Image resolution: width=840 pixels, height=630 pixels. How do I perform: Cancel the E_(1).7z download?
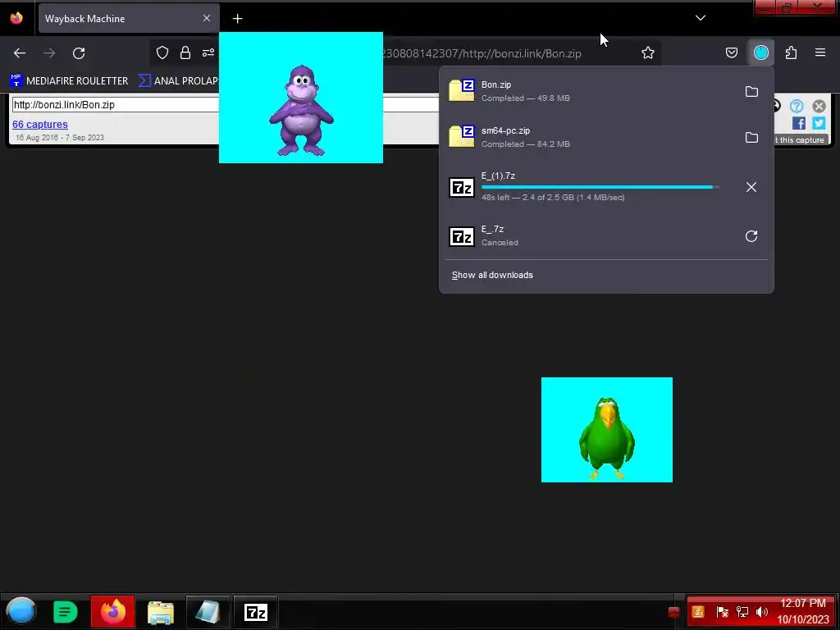point(751,187)
